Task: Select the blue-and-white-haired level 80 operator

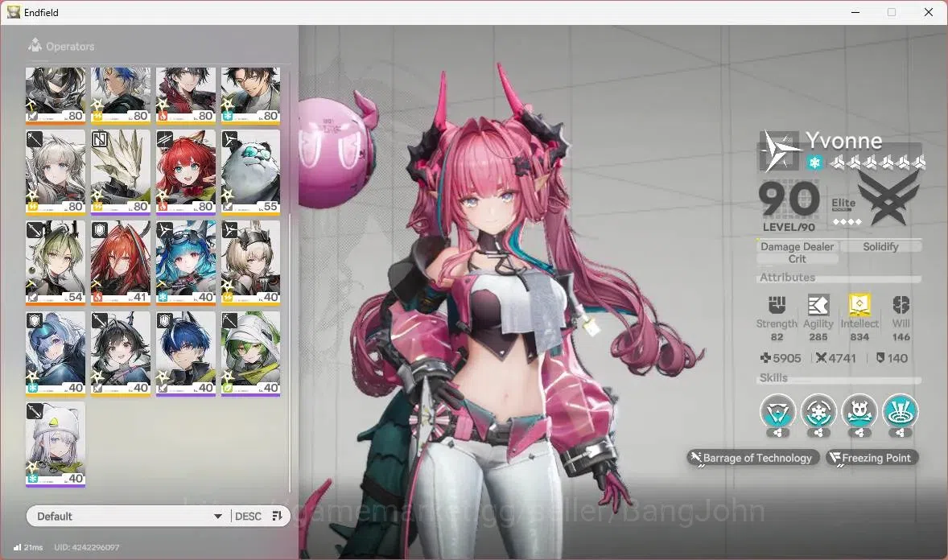Action: coord(121,95)
